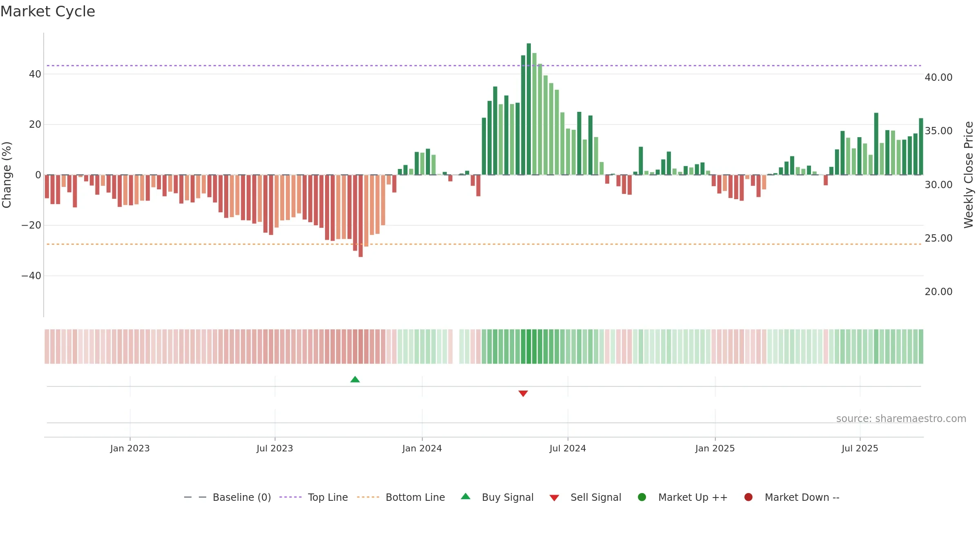Toggle the Bottom Line legend entry
Image resolution: width=980 pixels, height=551 pixels.
tap(401, 497)
